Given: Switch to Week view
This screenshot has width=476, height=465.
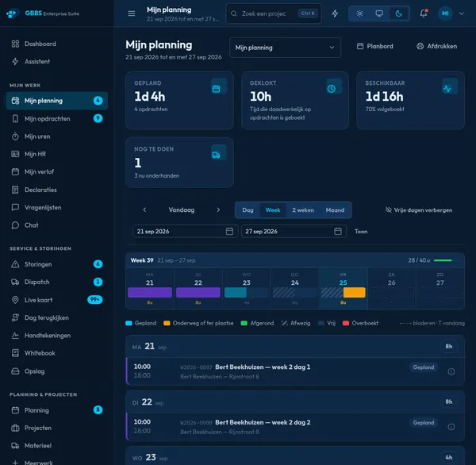Looking at the screenshot, I should click(x=273, y=209).
